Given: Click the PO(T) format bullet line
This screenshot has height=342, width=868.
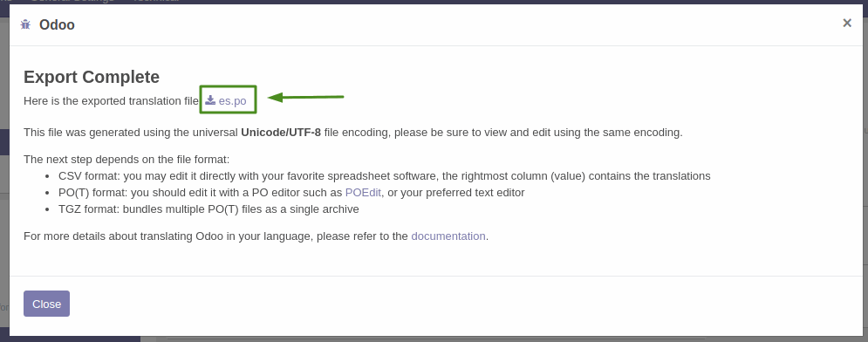Looking at the screenshot, I should 291,193.
